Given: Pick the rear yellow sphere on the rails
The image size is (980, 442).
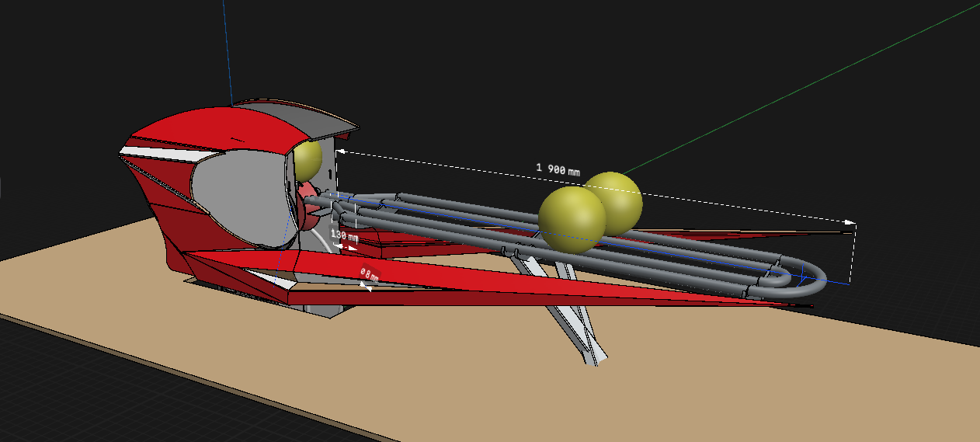Looking at the screenshot, I should (x=619, y=198).
